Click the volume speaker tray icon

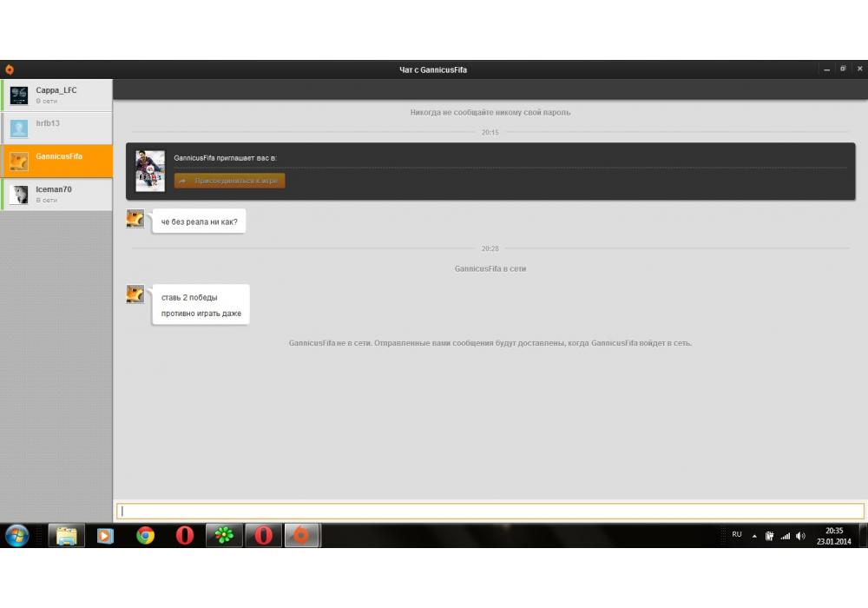tap(800, 536)
